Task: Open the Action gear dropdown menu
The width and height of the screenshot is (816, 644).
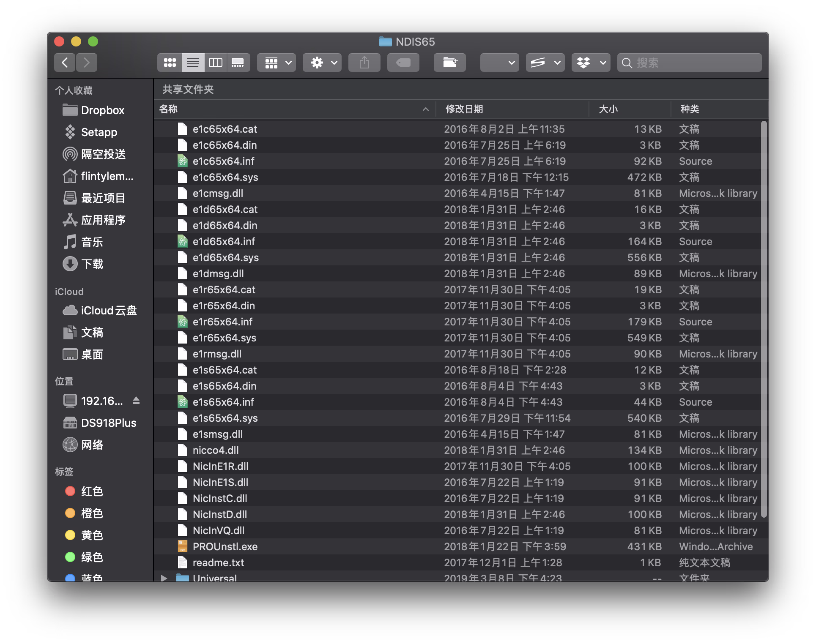Action: 322,63
